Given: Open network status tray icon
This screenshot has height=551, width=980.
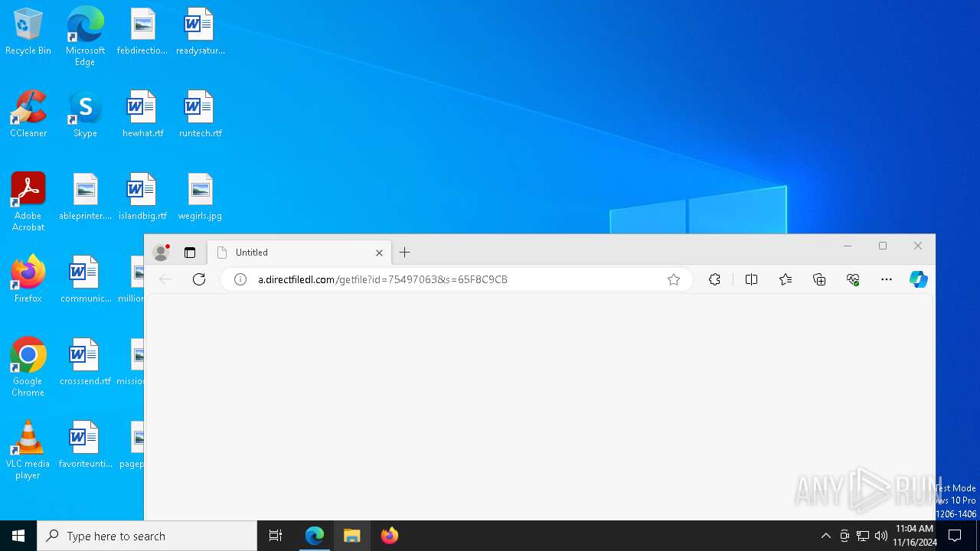Looking at the screenshot, I should pos(863,536).
